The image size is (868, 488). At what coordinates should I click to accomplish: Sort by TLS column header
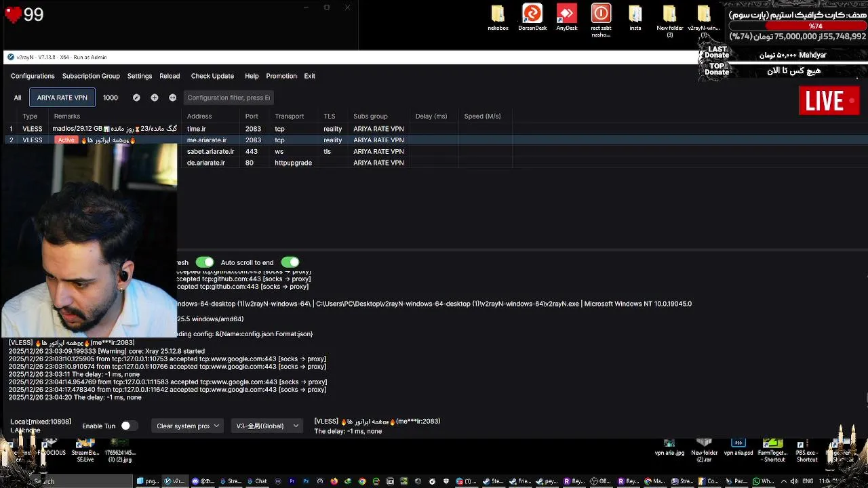(330, 117)
